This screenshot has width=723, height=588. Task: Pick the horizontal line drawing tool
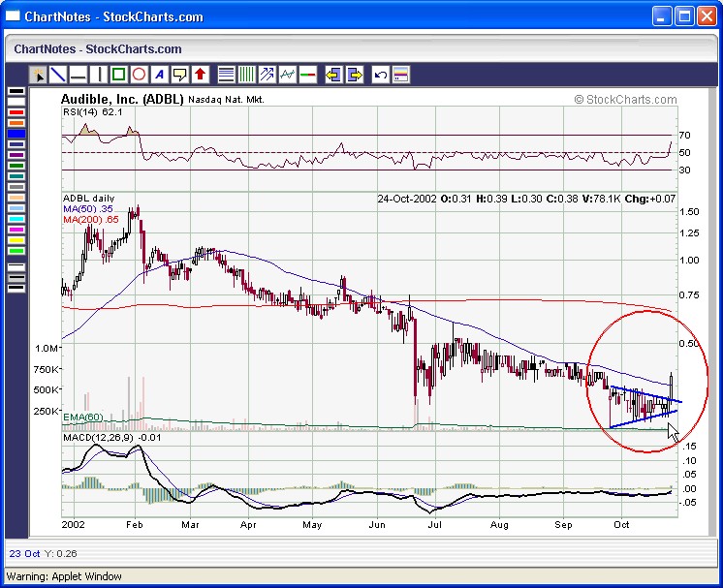coord(79,75)
